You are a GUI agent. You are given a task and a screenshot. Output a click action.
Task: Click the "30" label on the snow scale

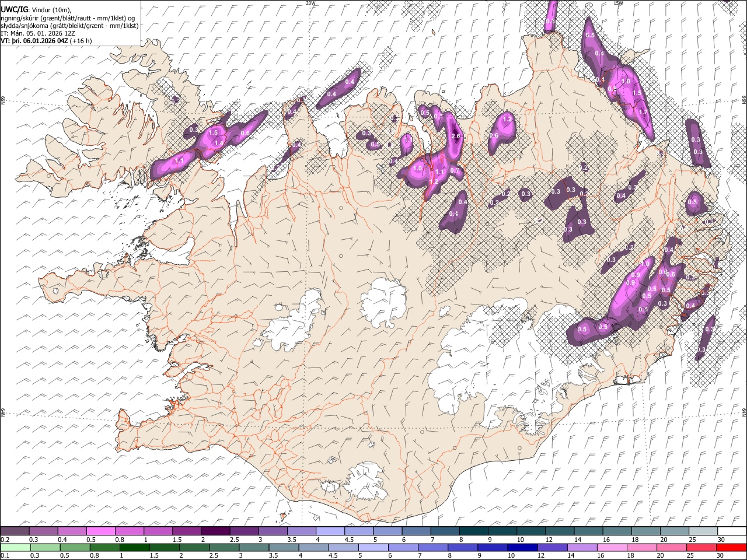[722, 540]
